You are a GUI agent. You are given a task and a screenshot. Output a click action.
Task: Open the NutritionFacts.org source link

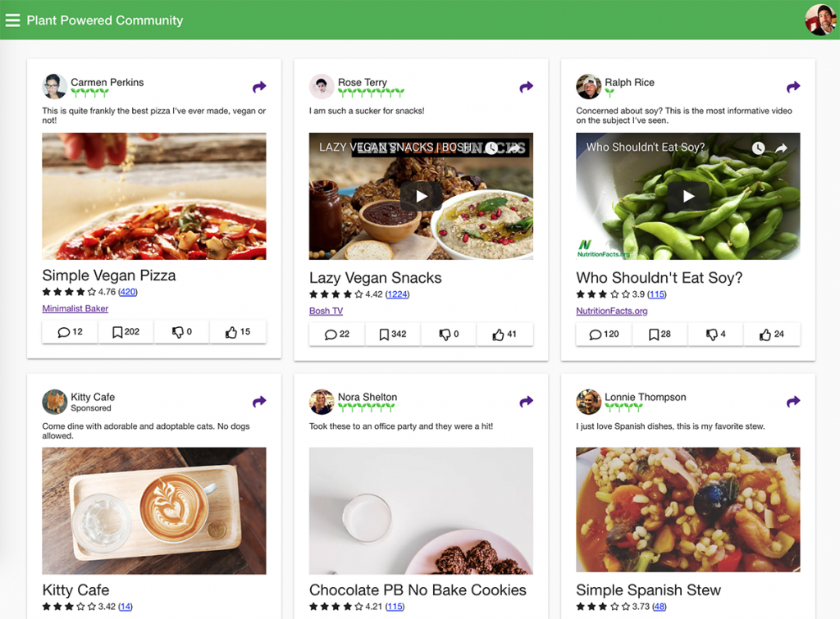pos(611,311)
